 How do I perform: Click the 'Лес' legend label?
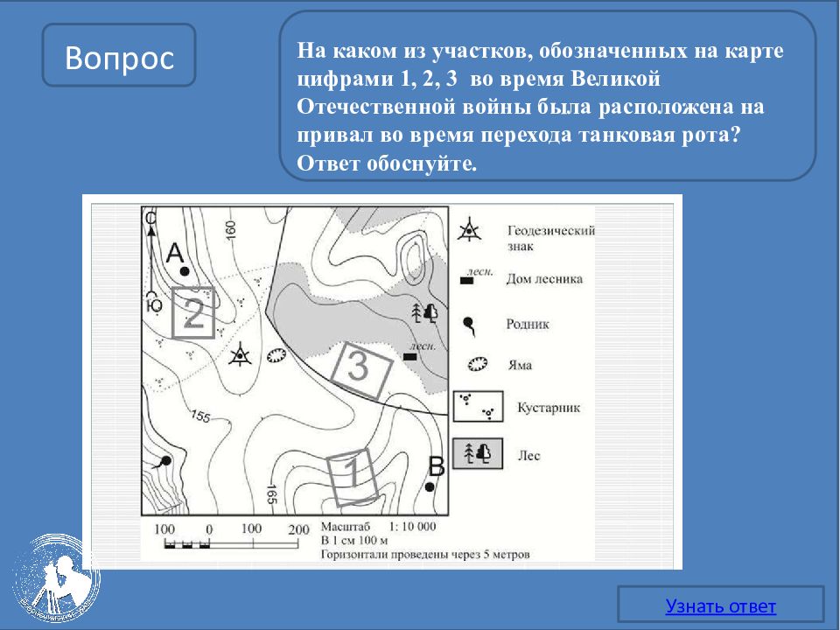528,455
